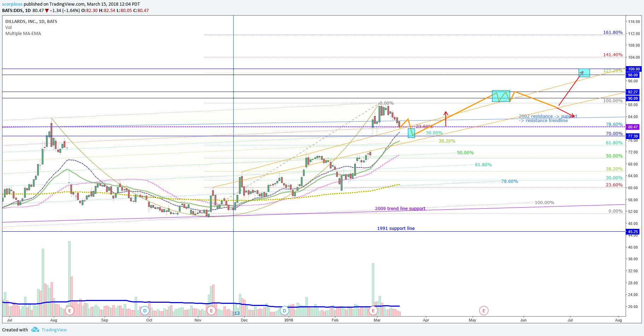This screenshot has width=644, height=336.
Task: Click the 2009 trend line support label
Action: (400, 209)
